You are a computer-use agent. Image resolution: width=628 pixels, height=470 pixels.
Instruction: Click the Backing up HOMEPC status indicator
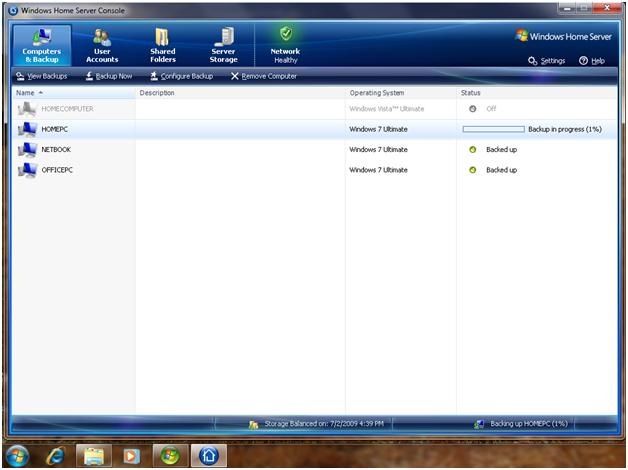point(521,424)
